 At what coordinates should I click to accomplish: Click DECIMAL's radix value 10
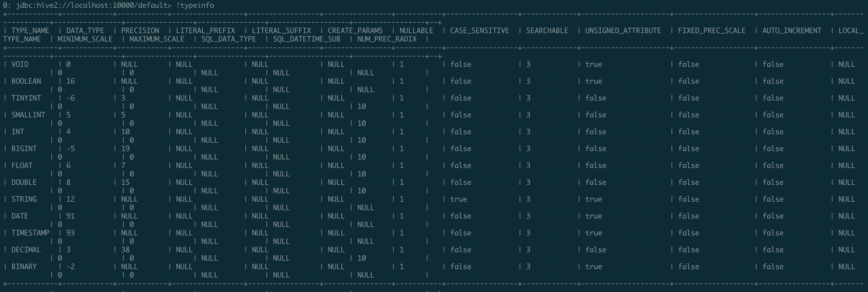point(362,258)
